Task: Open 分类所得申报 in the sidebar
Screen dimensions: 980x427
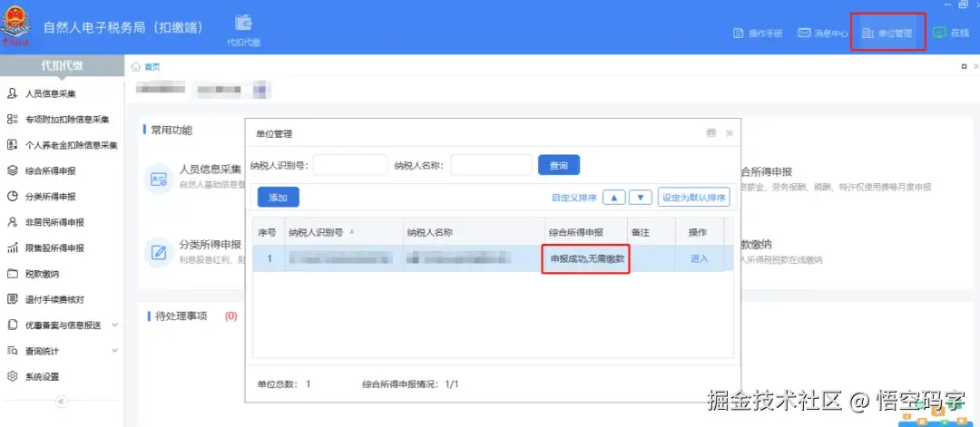Action: [51, 197]
